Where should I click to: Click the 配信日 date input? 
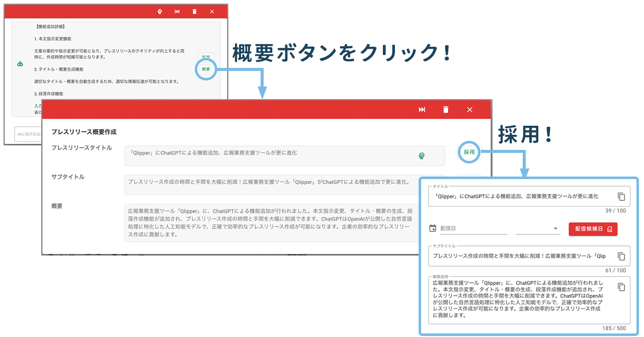coord(473,228)
